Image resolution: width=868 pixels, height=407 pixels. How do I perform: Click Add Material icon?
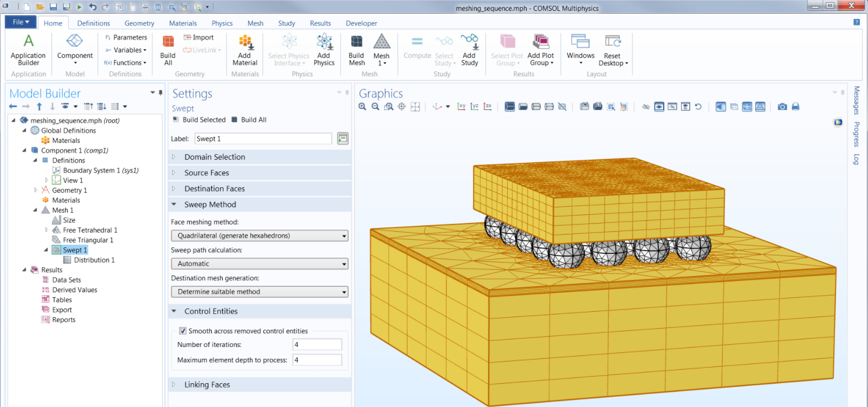pos(245,42)
